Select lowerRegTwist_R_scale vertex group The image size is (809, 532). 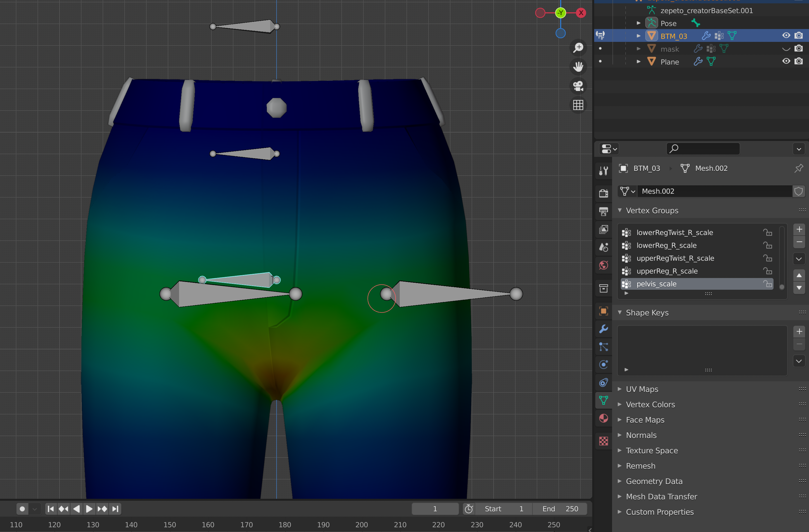click(697, 233)
